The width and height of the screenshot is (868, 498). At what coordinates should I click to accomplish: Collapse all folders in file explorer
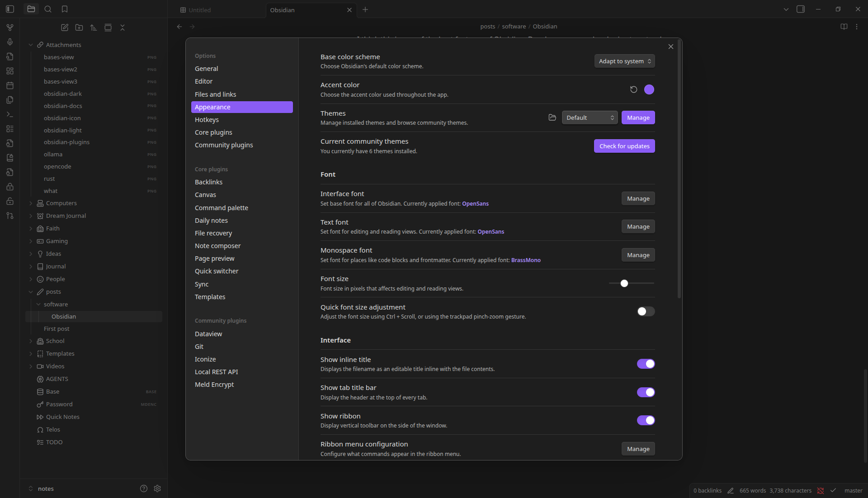click(123, 28)
